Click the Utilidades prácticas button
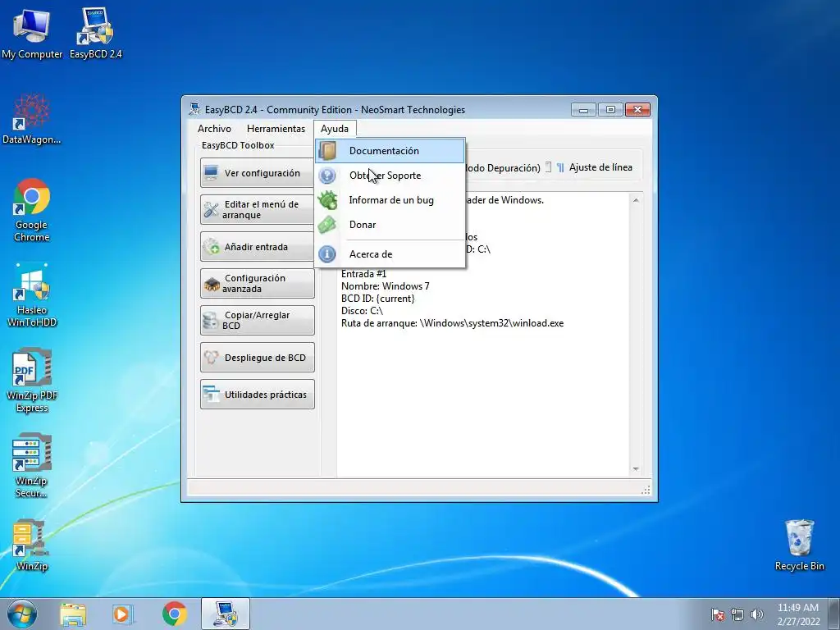 click(x=257, y=395)
